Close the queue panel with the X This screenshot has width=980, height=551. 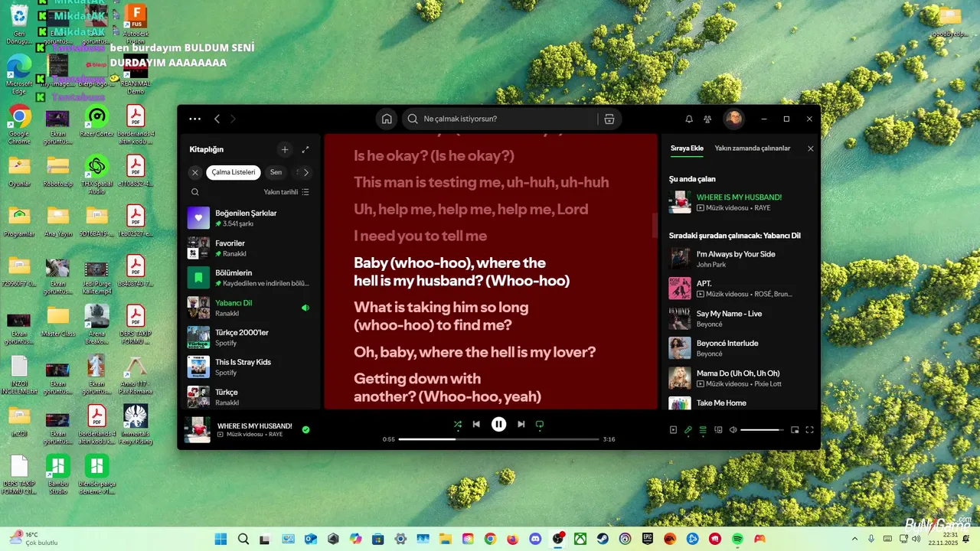[811, 148]
